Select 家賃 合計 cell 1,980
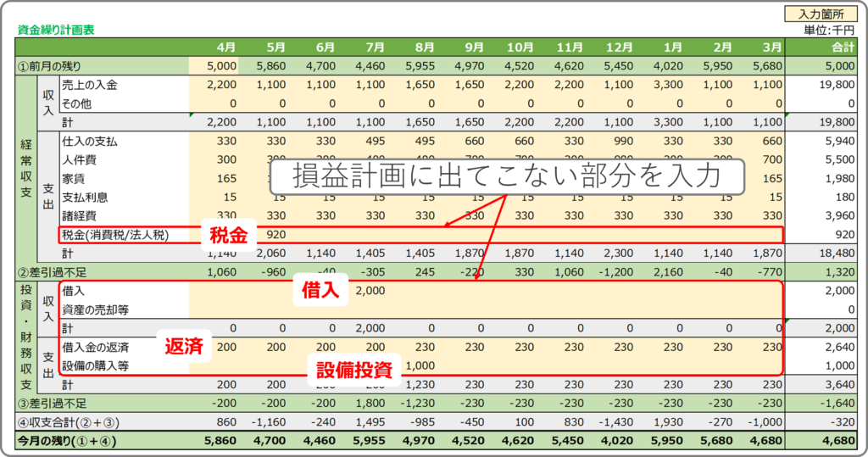Viewport: 868px width, 457px height. point(840,179)
